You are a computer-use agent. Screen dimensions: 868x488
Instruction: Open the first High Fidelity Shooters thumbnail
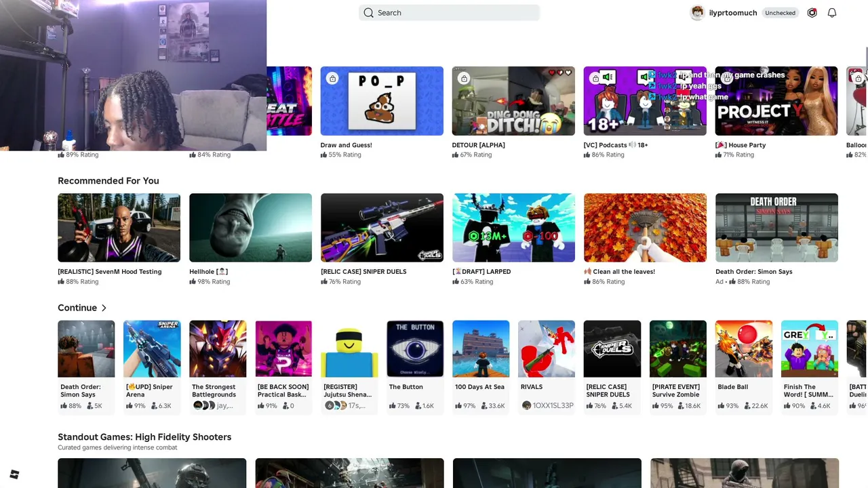point(152,473)
